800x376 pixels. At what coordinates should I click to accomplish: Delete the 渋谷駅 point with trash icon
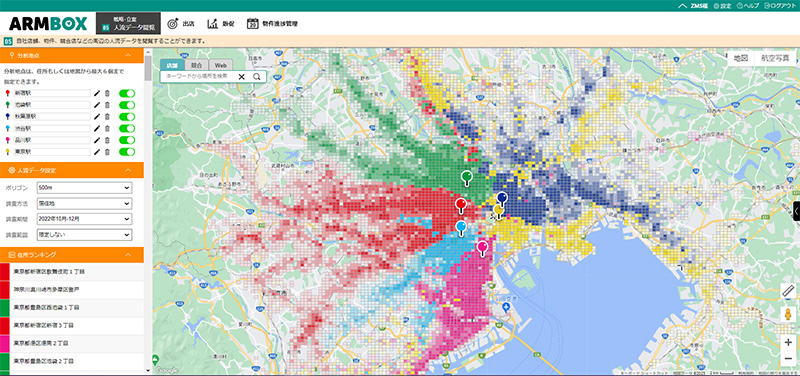click(107, 129)
